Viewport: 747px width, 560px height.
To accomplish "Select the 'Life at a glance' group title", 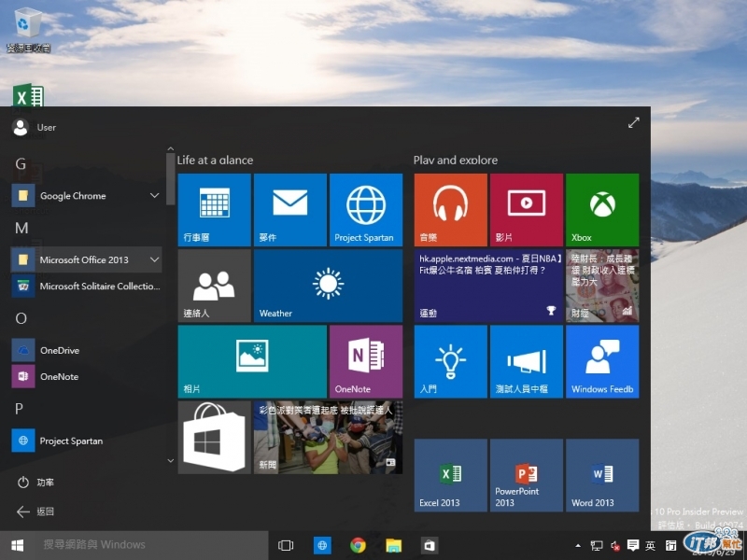I will (215, 160).
